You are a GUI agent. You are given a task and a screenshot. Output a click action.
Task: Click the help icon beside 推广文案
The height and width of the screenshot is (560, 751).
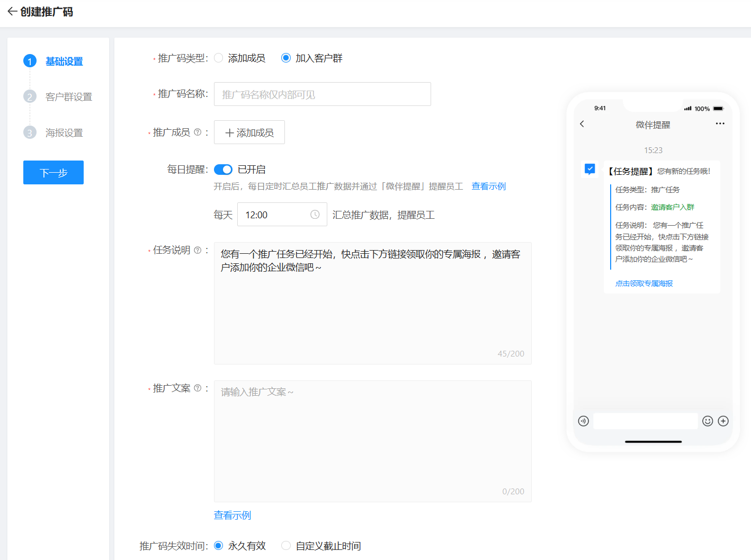(198, 388)
